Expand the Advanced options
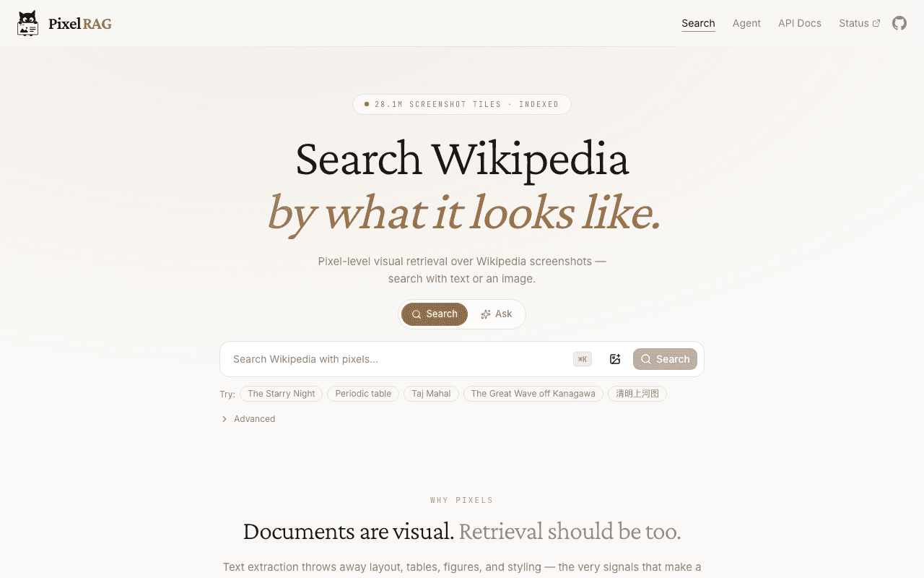Screen dimensions: 924x578 click(248, 419)
